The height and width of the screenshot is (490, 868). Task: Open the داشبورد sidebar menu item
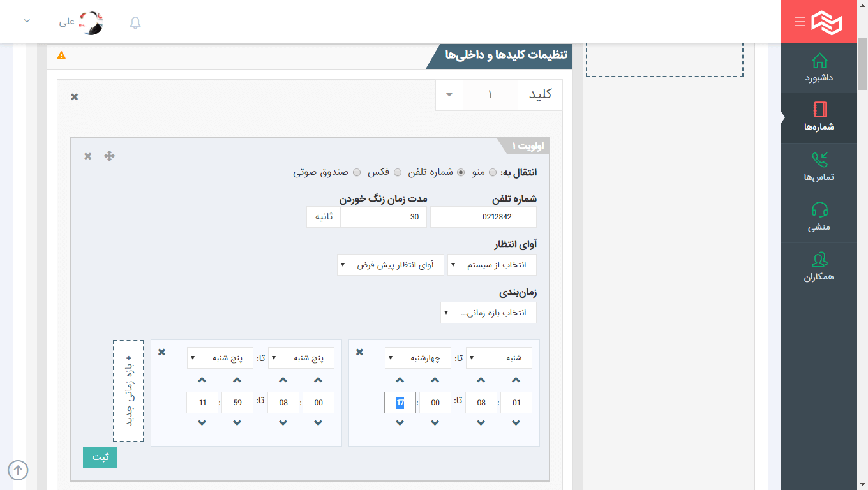click(818, 68)
